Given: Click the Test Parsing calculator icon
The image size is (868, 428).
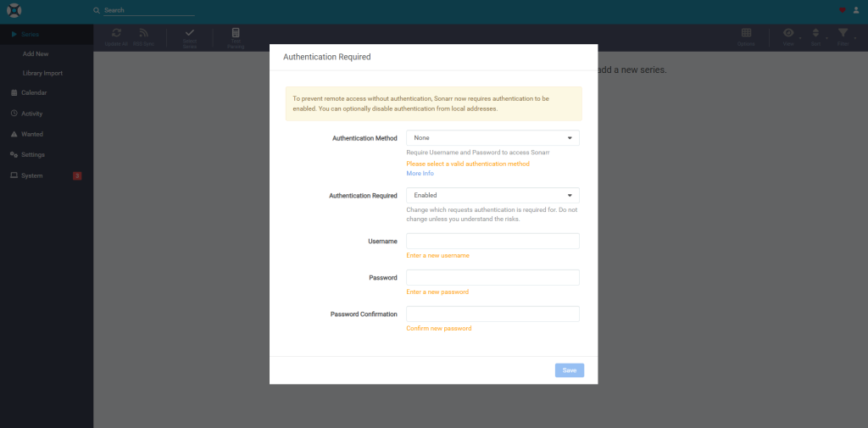Looking at the screenshot, I should [236, 33].
